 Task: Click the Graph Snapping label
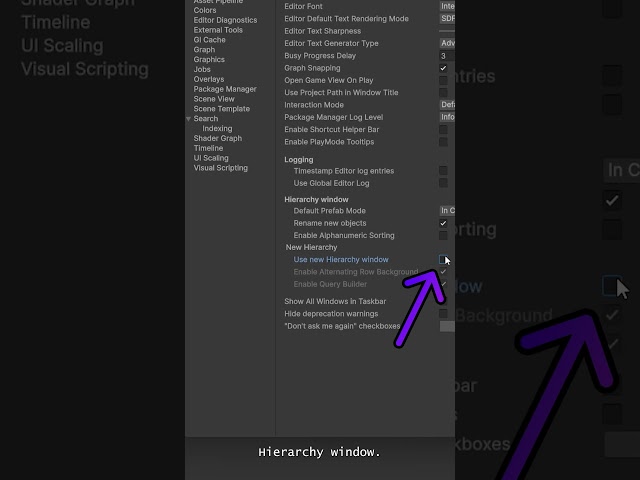click(312, 68)
